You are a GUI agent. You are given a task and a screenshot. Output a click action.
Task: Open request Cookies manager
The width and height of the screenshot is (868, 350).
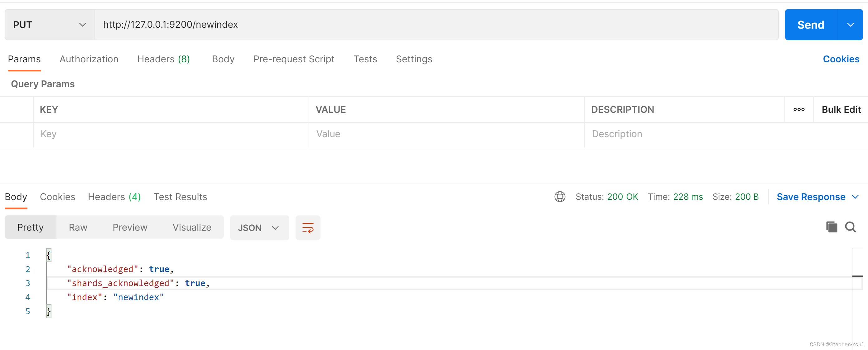841,59
